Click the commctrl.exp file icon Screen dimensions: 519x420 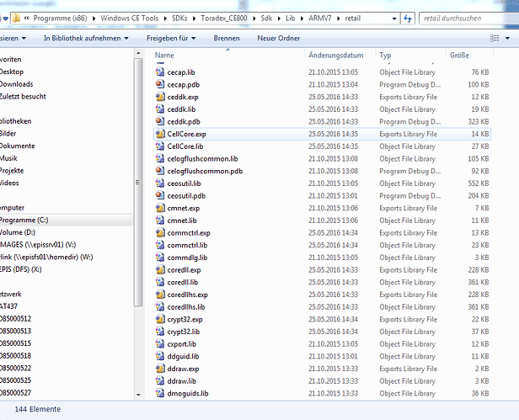click(x=160, y=233)
